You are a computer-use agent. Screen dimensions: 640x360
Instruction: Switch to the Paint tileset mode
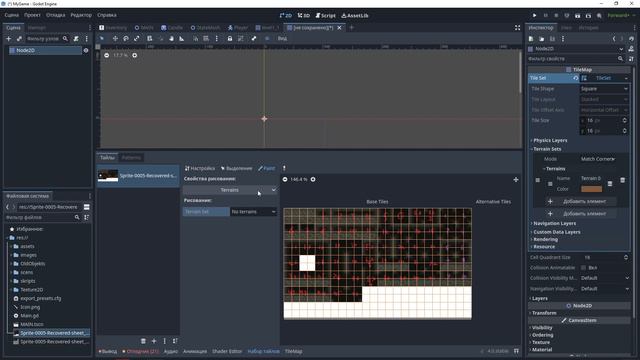(x=267, y=168)
